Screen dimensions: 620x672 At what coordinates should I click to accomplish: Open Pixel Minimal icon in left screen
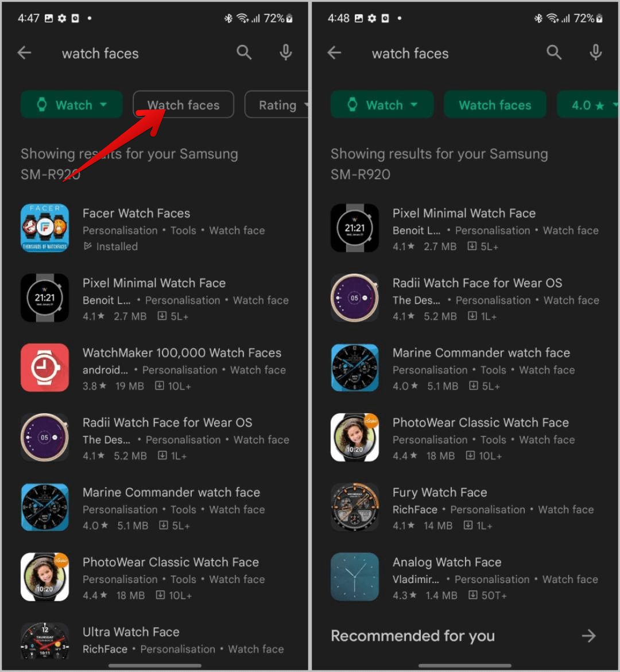(45, 298)
